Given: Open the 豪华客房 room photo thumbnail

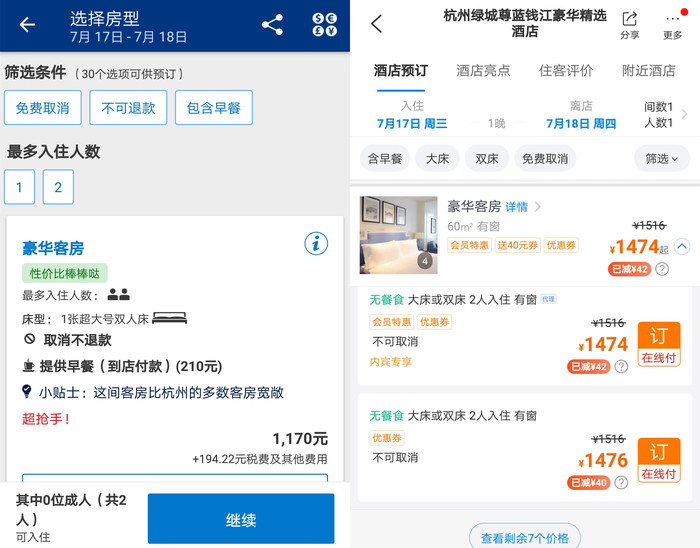Looking at the screenshot, I should [398, 235].
